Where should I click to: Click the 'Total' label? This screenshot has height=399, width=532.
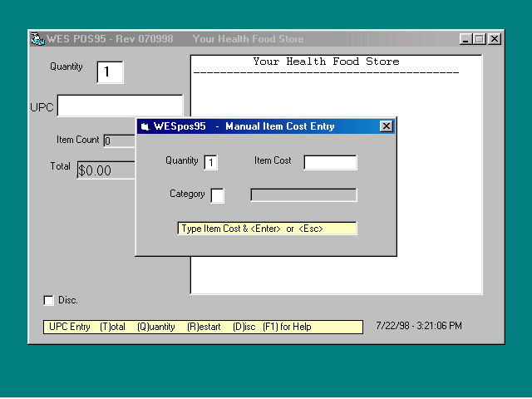point(60,166)
